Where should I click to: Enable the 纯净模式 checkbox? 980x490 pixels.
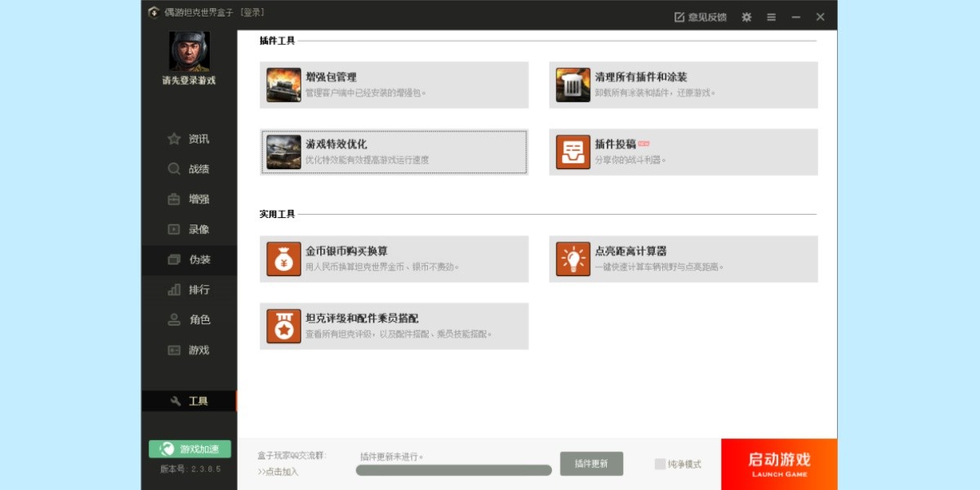pos(660,464)
